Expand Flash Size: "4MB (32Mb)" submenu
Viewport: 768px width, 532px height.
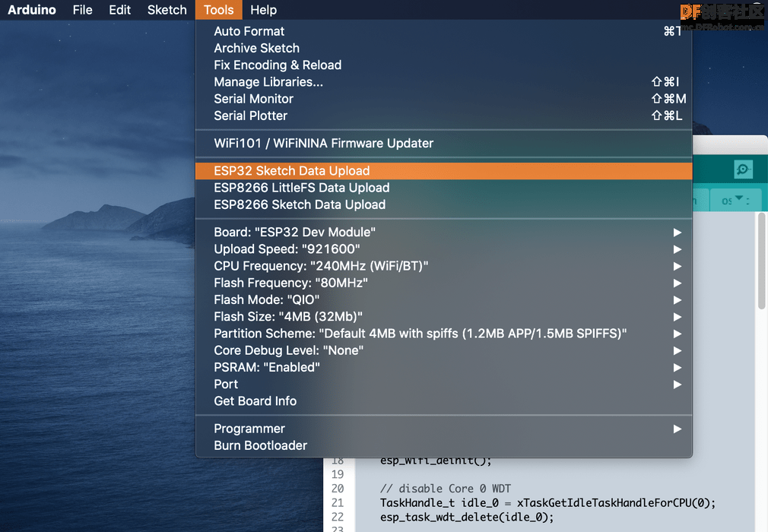click(444, 317)
